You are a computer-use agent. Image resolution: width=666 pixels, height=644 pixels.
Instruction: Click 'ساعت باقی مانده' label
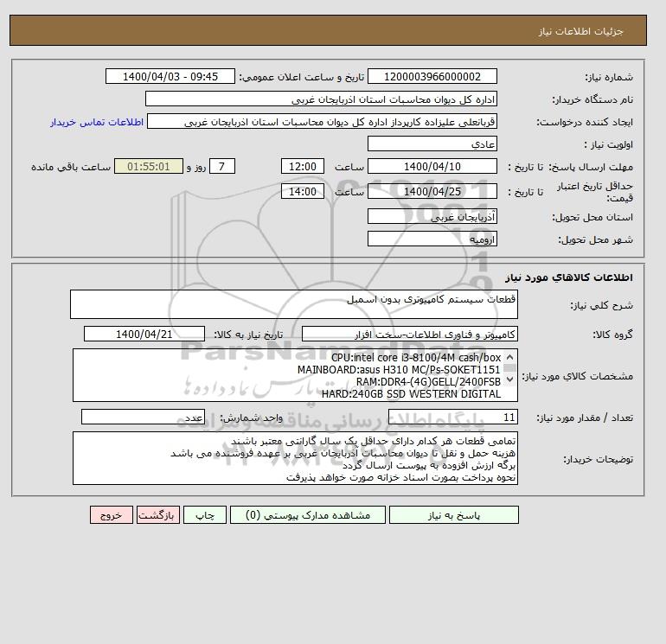coord(71,167)
